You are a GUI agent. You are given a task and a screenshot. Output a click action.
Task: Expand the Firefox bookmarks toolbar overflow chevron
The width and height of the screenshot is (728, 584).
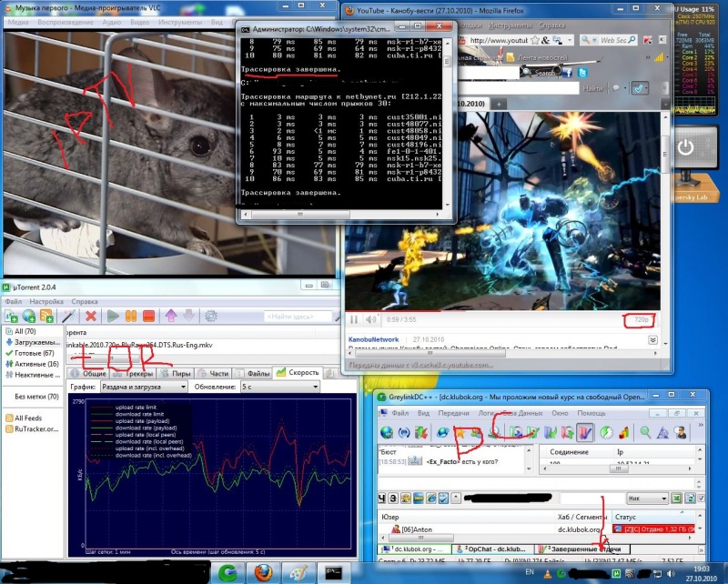648,57
